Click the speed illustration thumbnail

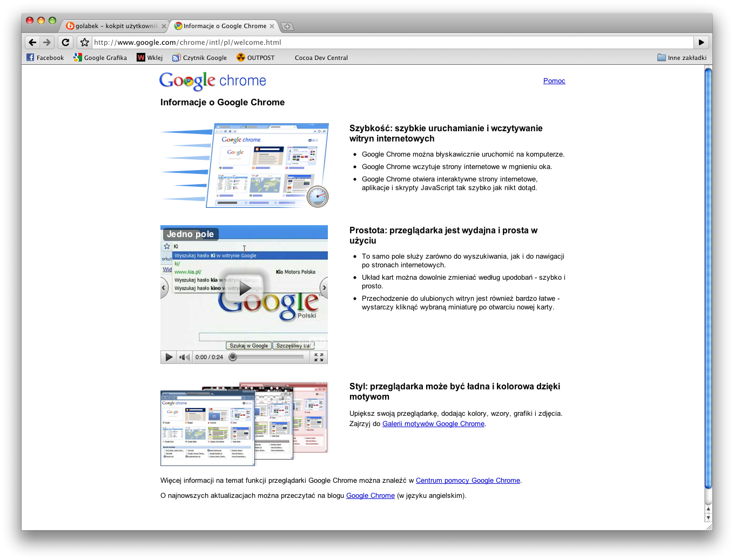[x=245, y=165]
